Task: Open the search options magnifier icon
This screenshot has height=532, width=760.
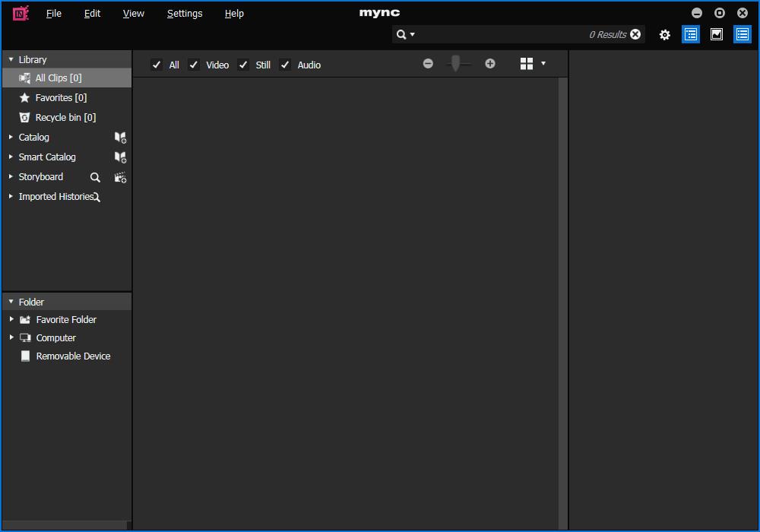Action: point(401,34)
